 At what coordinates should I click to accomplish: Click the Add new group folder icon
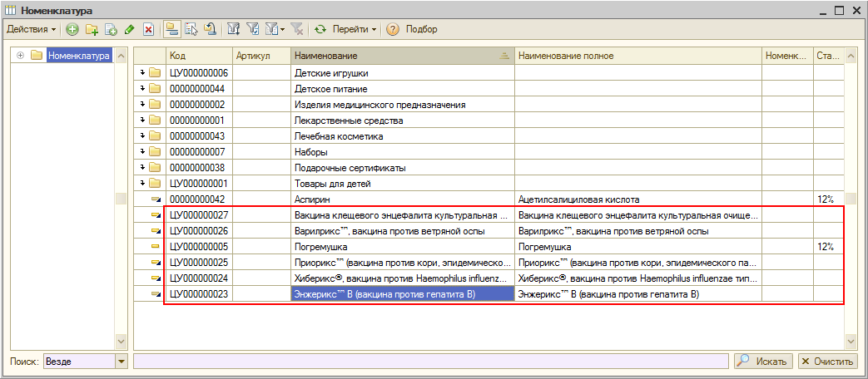[92, 30]
